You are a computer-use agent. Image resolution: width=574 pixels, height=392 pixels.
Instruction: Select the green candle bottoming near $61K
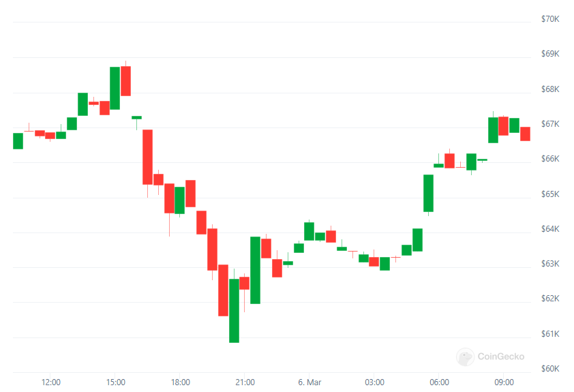click(x=234, y=310)
